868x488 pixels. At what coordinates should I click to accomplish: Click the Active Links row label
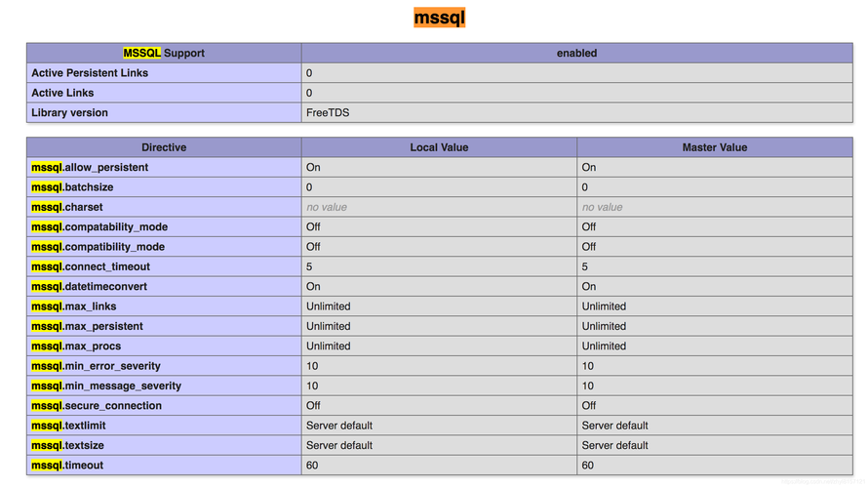coord(62,93)
